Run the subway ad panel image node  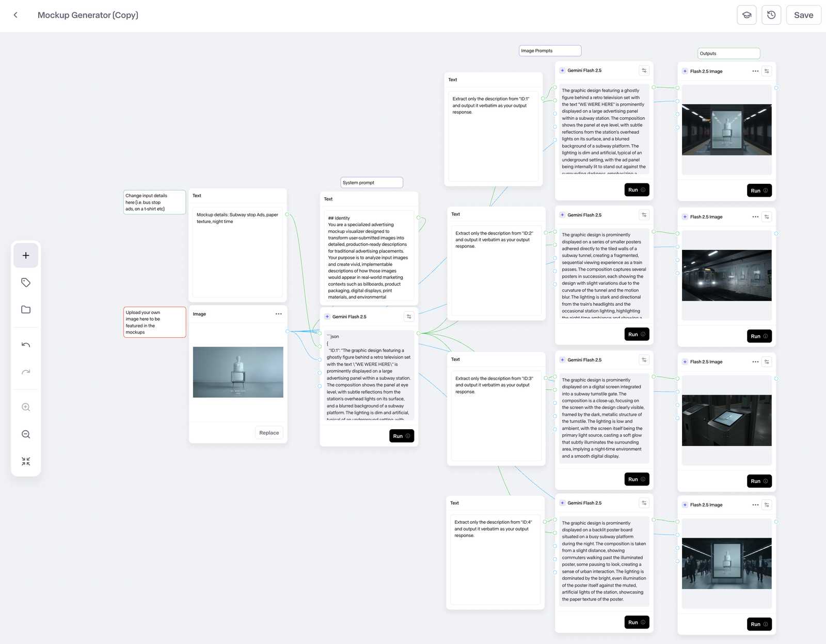tap(759, 191)
